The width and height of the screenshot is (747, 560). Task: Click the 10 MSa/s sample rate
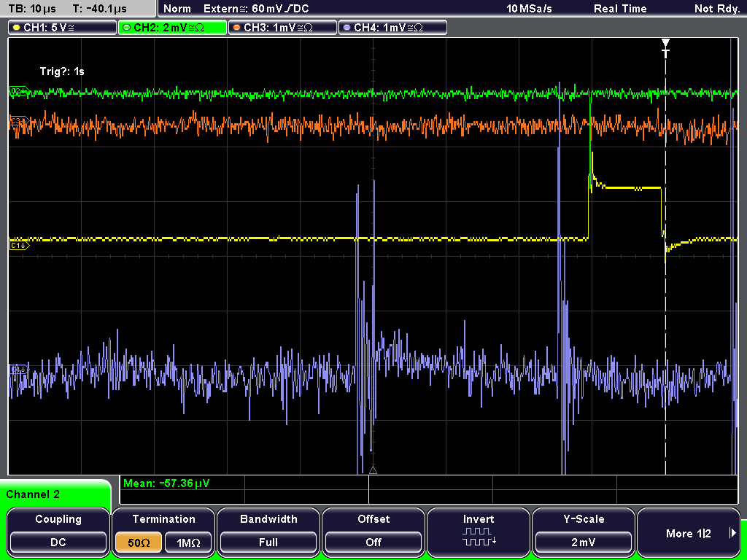point(529,9)
